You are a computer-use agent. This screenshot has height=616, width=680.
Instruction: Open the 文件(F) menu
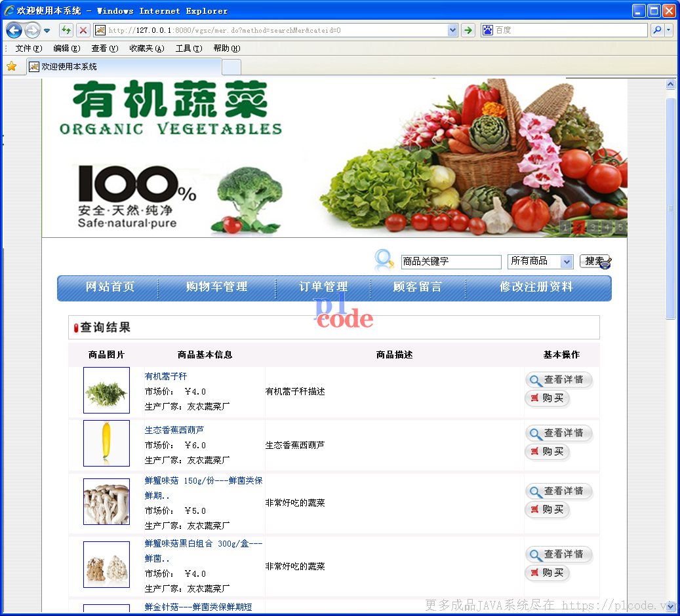(x=29, y=48)
